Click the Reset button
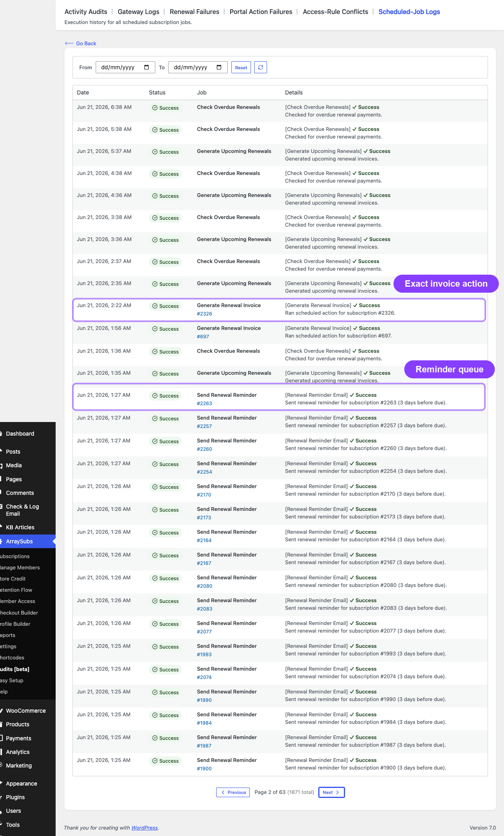504x836 pixels. pos(241,68)
